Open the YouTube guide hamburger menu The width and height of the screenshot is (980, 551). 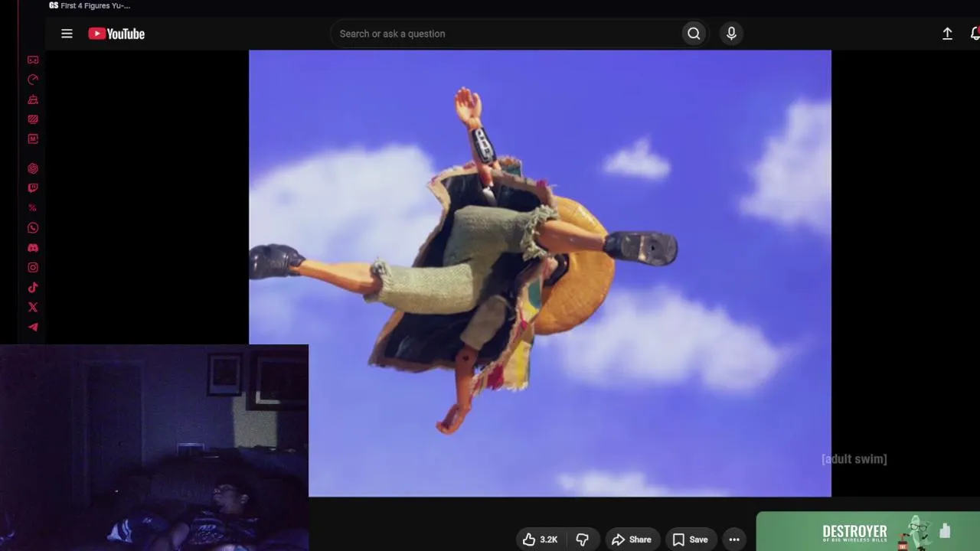tap(67, 34)
